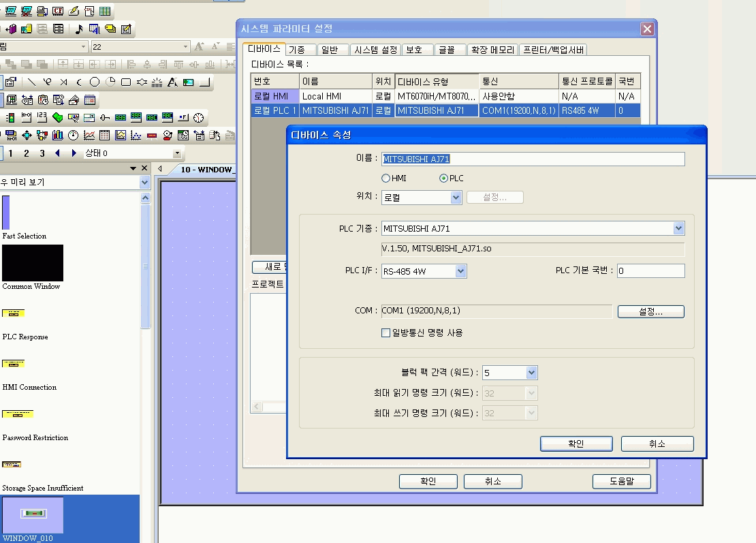Click the window preview panel vertical scrollbar
Image resolution: width=756 pixels, height=543 pixels.
[145, 273]
